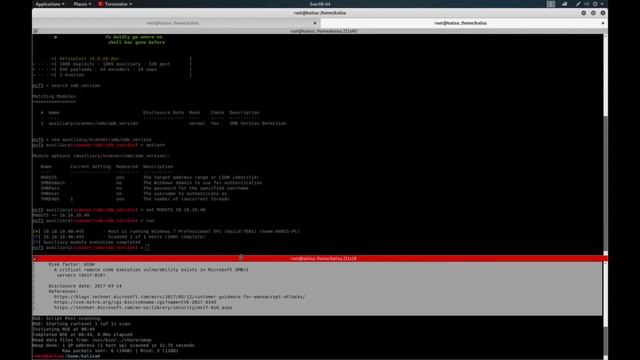640x360 pixels.
Task: Click the upper pane group icon
Action: click(36, 31)
